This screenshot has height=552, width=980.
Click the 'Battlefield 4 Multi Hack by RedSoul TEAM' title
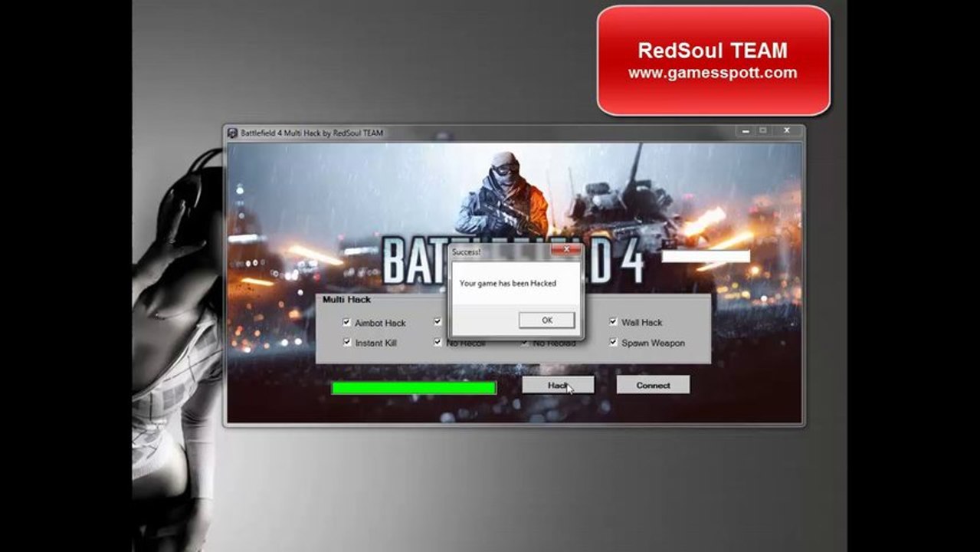coord(312,133)
